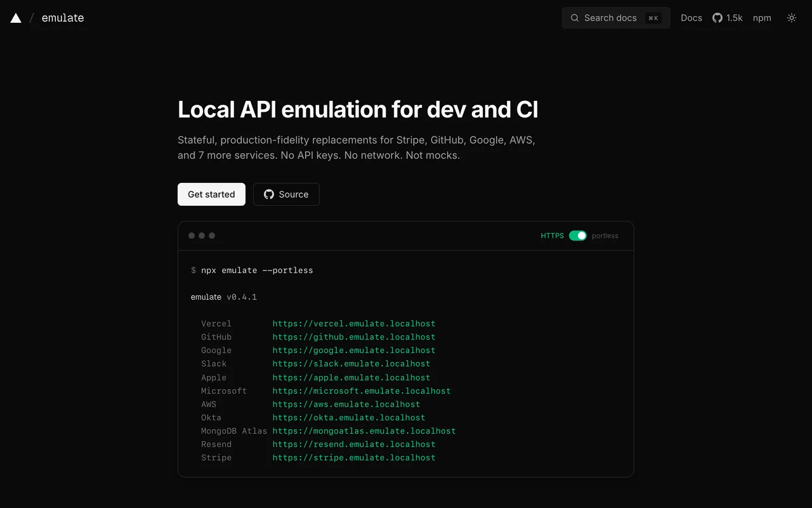Click the Get started button
This screenshot has height=508, width=812.
[211, 194]
